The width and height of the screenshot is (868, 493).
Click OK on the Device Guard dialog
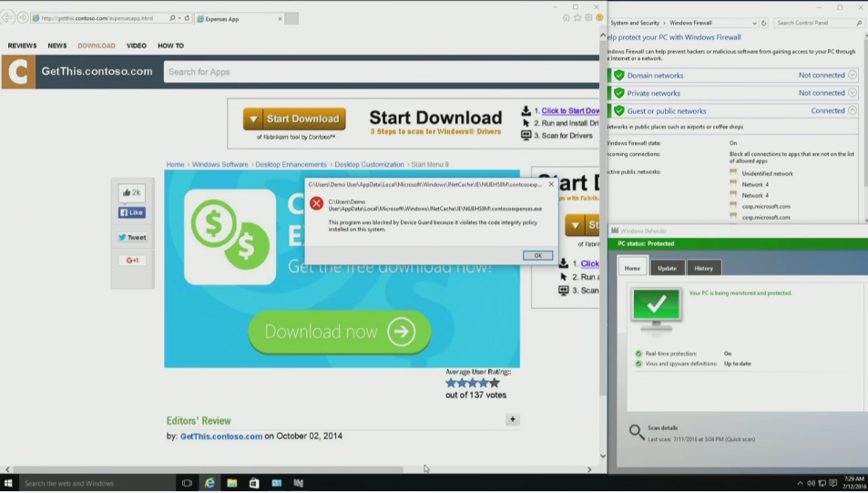537,255
